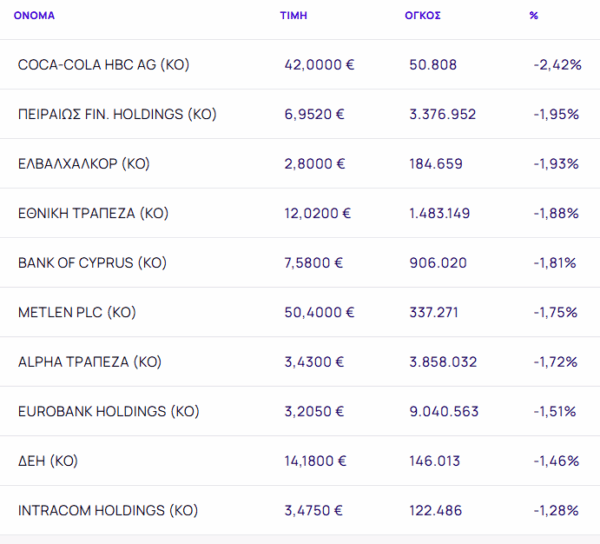This screenshot has height=544, width=600.
Task: Select volume 9.040.563 cell
Action: (444, 411)
